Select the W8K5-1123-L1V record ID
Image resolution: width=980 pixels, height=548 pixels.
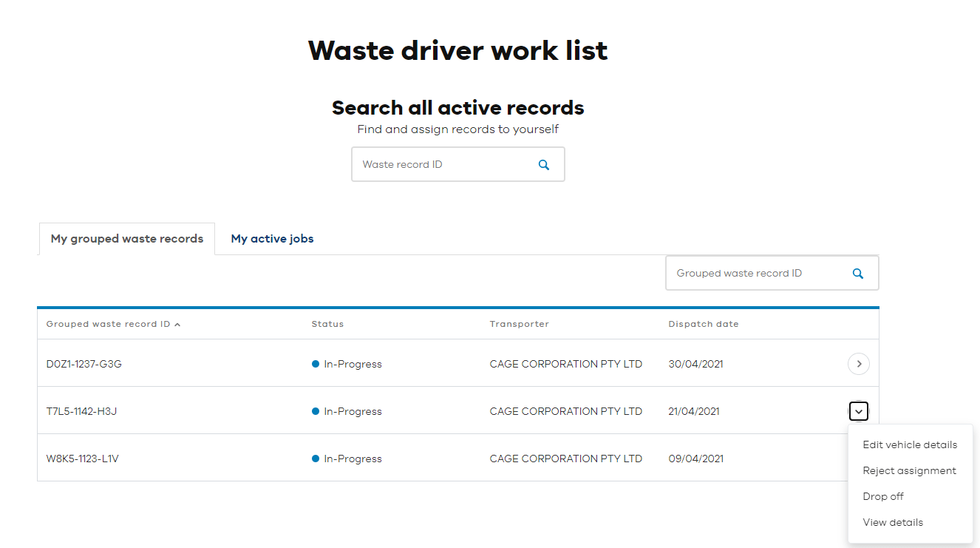point(83,459)
